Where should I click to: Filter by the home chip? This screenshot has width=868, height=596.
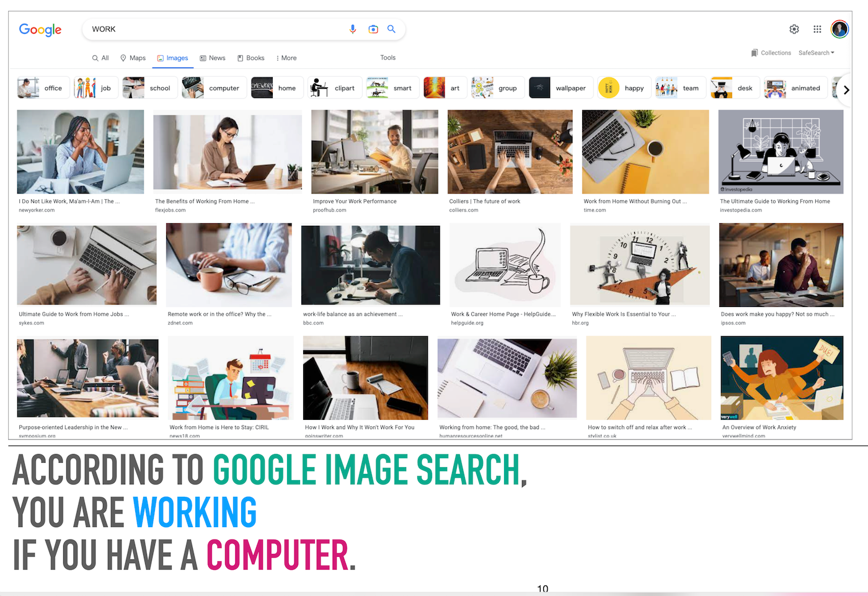tap(277, 88)
